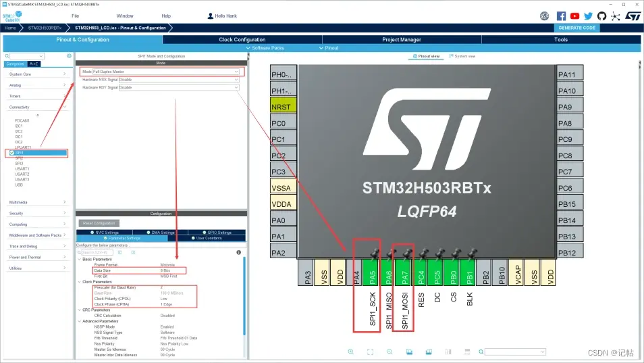644x363 pixels.
Task: Open ST YouTube channel icon
Action: click(x=574, y=16)
